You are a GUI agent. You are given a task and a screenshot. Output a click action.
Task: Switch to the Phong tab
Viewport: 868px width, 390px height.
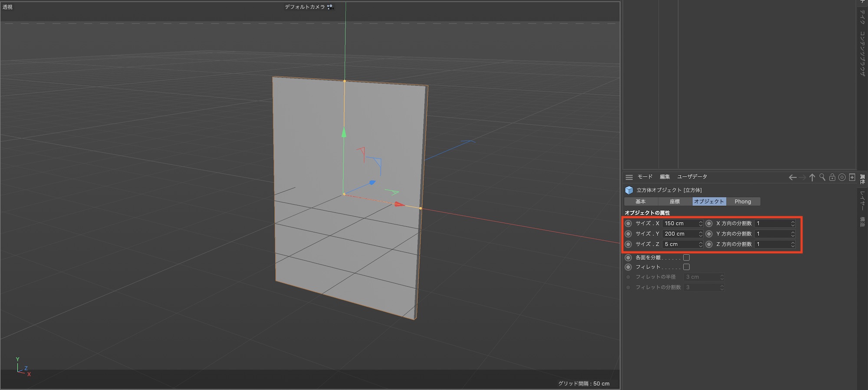[x=743, y=202]
